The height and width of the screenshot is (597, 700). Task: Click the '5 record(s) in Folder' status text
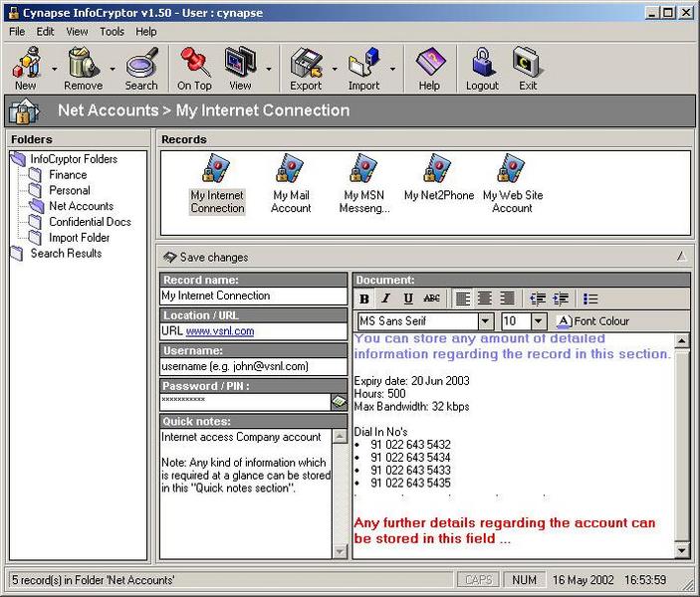(93, 580)
